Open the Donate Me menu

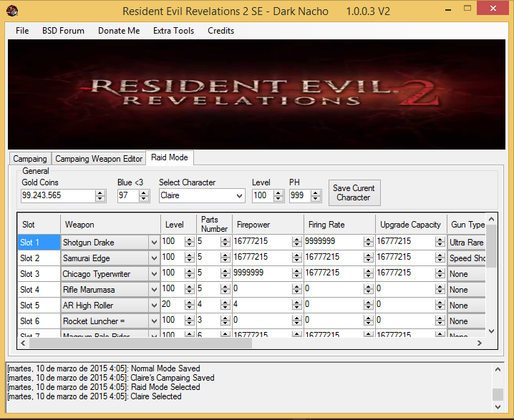pyautogui.click(x=119, y=31)
